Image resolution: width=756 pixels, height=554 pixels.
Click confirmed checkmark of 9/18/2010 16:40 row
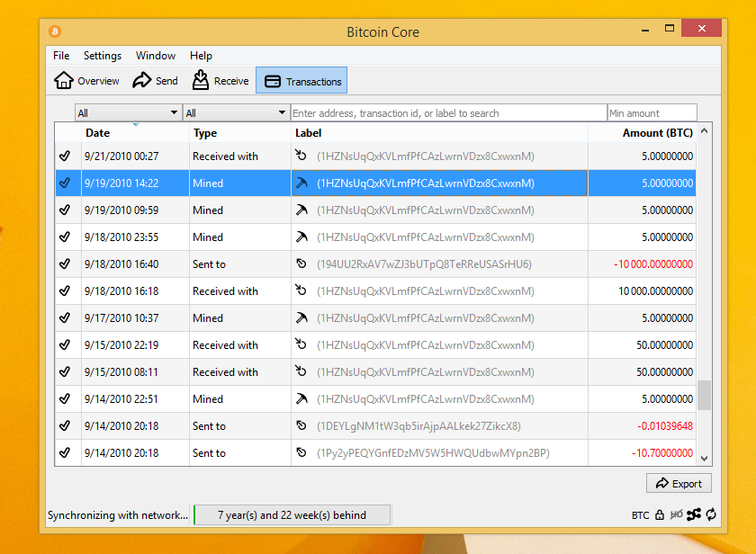tap(65, 264)
